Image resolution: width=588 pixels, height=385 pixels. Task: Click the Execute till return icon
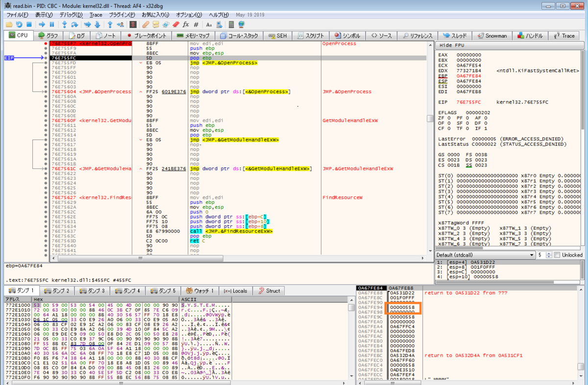click(x=110, y=24)
